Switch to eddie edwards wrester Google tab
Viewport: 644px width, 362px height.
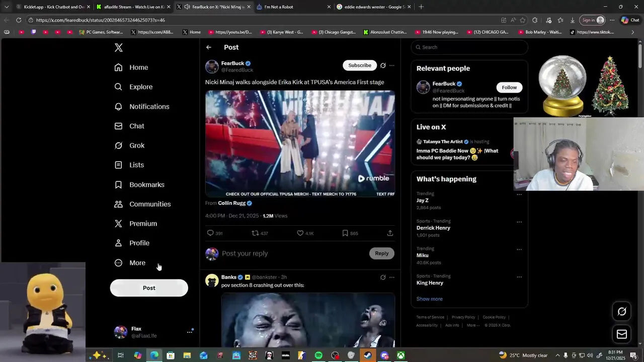click(x=374, y=7)
